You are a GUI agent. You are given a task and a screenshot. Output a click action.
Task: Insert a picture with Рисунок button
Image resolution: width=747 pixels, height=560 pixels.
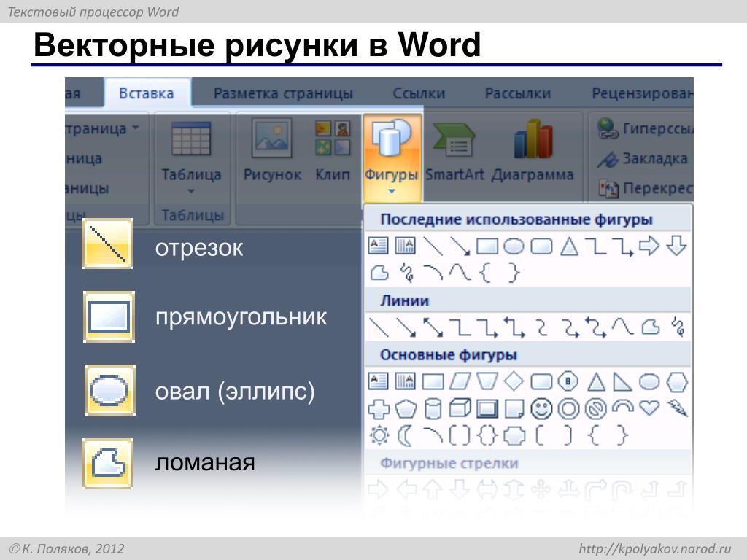[x=272, y=151]
